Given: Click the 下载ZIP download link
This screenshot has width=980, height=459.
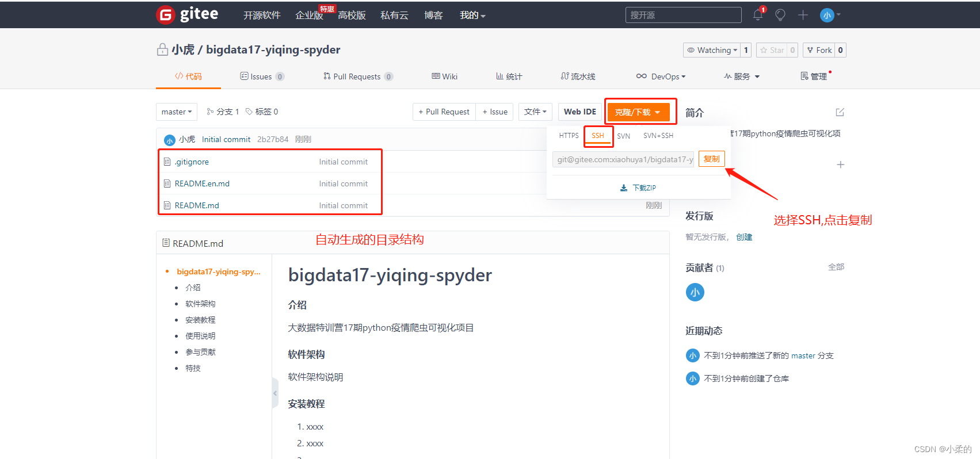Looking at the screenshot, I should [638, 188].
